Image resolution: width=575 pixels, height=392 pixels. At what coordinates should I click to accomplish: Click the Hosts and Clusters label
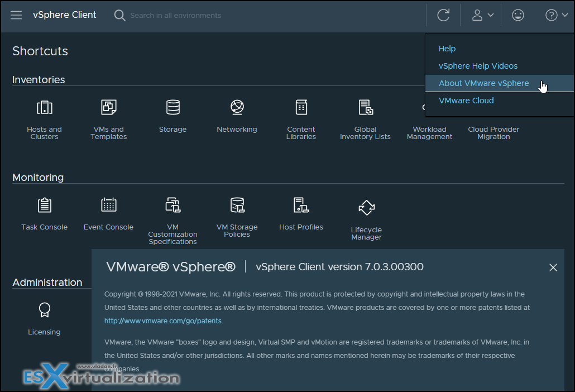44,133
